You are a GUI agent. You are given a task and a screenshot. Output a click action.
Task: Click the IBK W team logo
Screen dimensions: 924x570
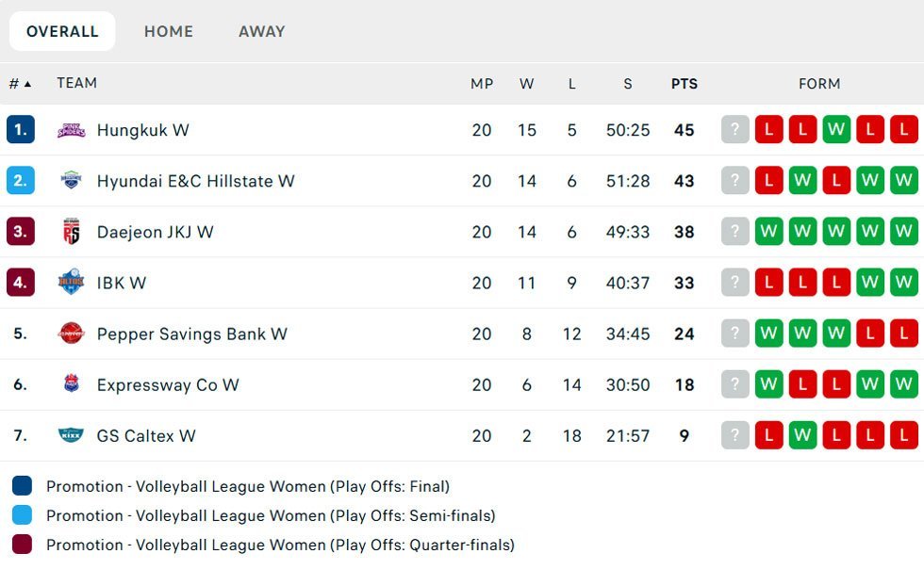point(71,283)
